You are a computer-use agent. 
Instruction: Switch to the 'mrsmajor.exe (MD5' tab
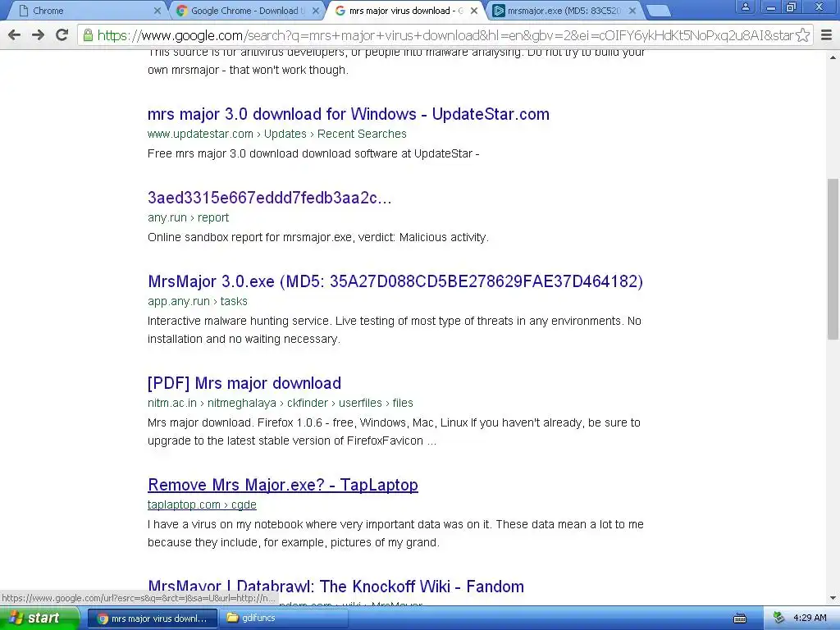(563, 11)
